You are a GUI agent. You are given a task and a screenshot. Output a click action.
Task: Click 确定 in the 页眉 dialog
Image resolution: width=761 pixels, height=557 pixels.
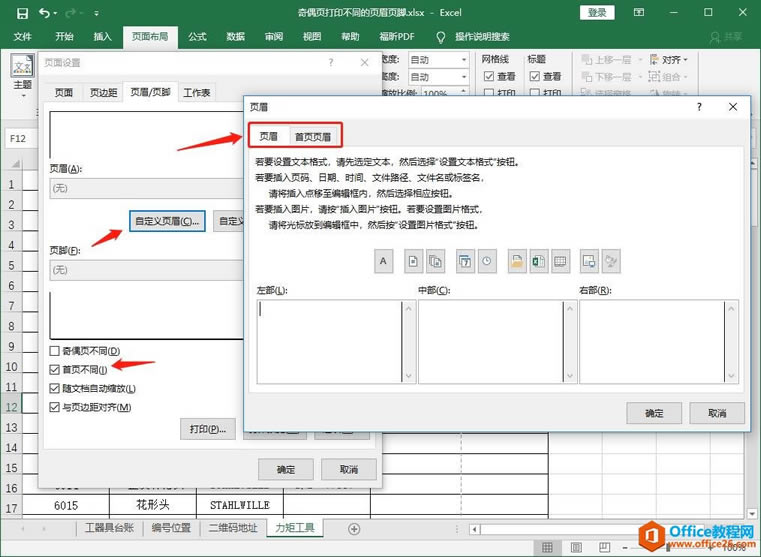pos(654,413)
